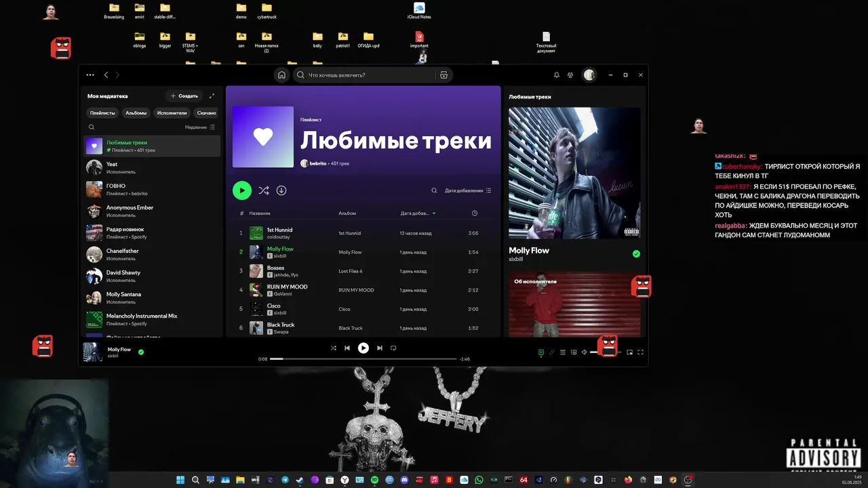Image resolution: width=868 pixels, height=488 pixels.
Task: Open Connect to a device
Action: (x=574, y=352)
